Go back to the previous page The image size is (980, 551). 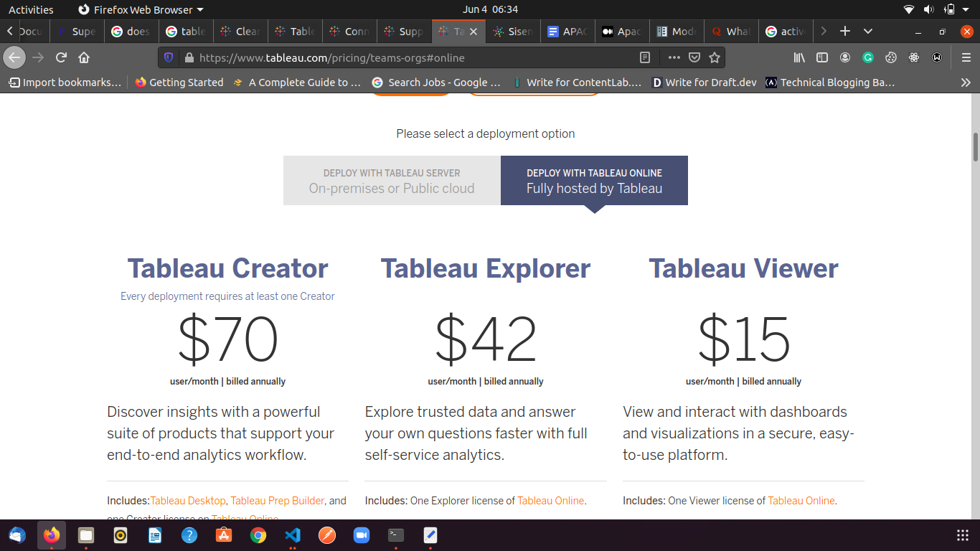pyautogui.click(x=14, y=57)
